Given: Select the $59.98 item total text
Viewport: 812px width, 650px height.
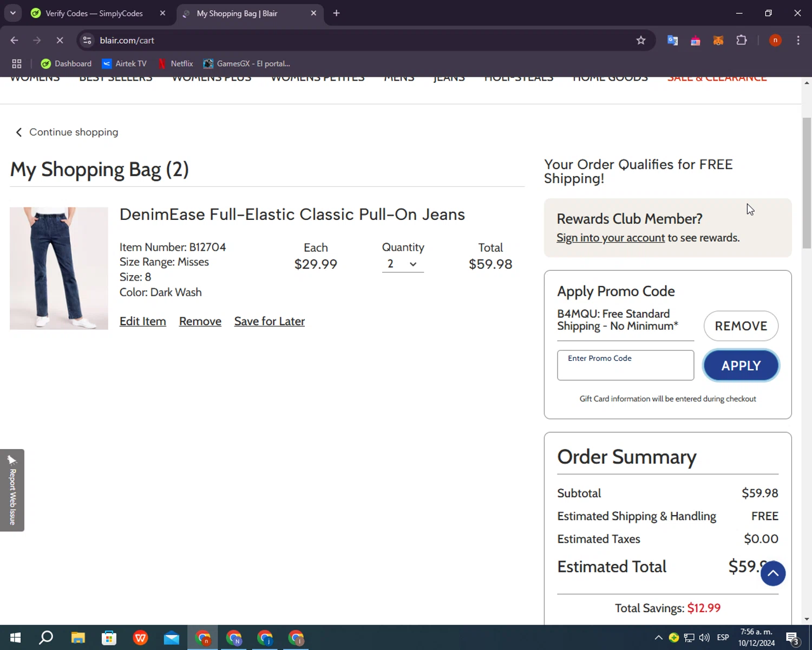Looking at the screenshot, I should (x=490, y=264).
